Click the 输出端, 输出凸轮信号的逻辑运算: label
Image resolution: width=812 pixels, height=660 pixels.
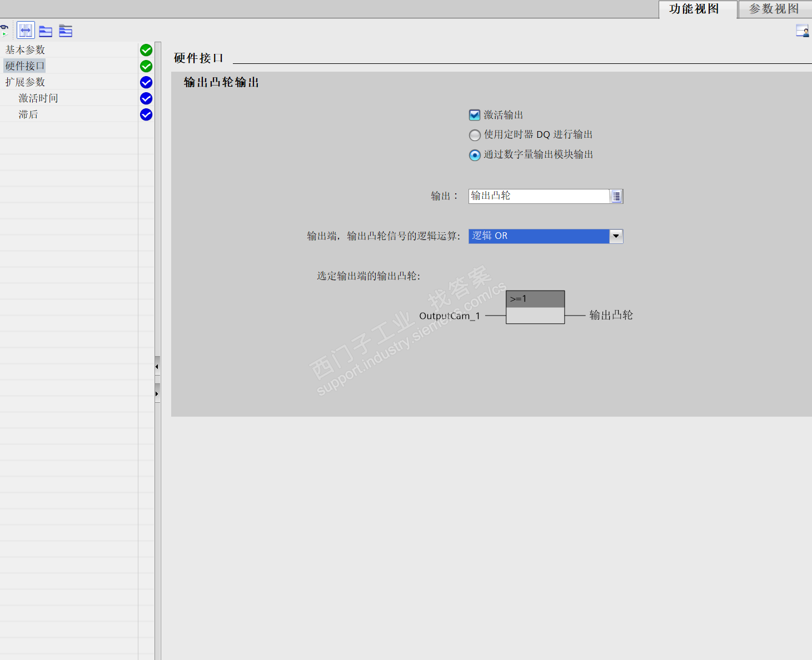pyautogui.click(x=384, y=236)
